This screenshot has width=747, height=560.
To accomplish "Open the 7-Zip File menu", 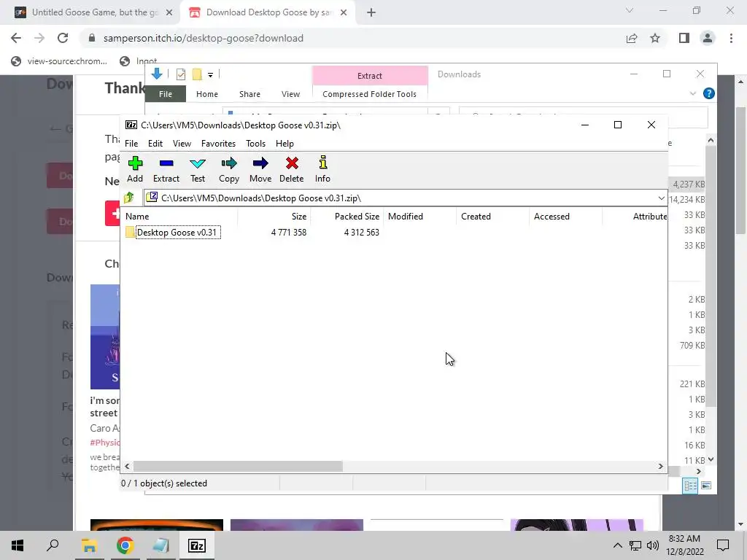I will pyautogui.click(x=131, y=144).
